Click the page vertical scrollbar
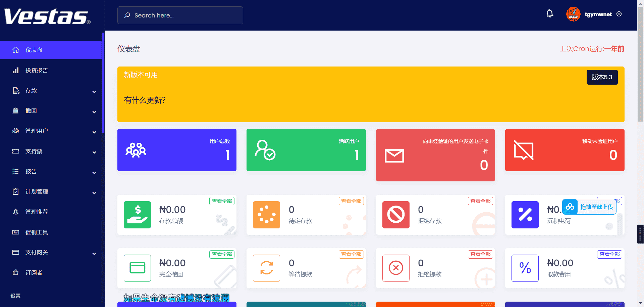The height and width of the screenshot is (307, 644). pos(640,67)
